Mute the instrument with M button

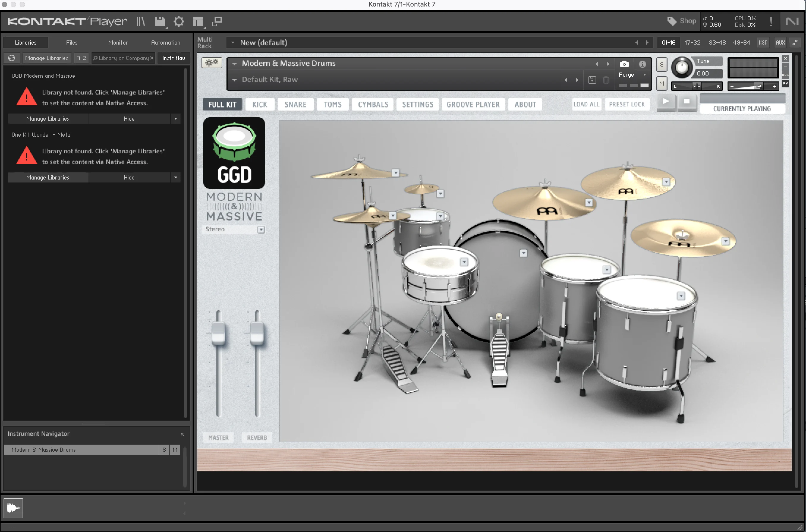pos(662,84)
